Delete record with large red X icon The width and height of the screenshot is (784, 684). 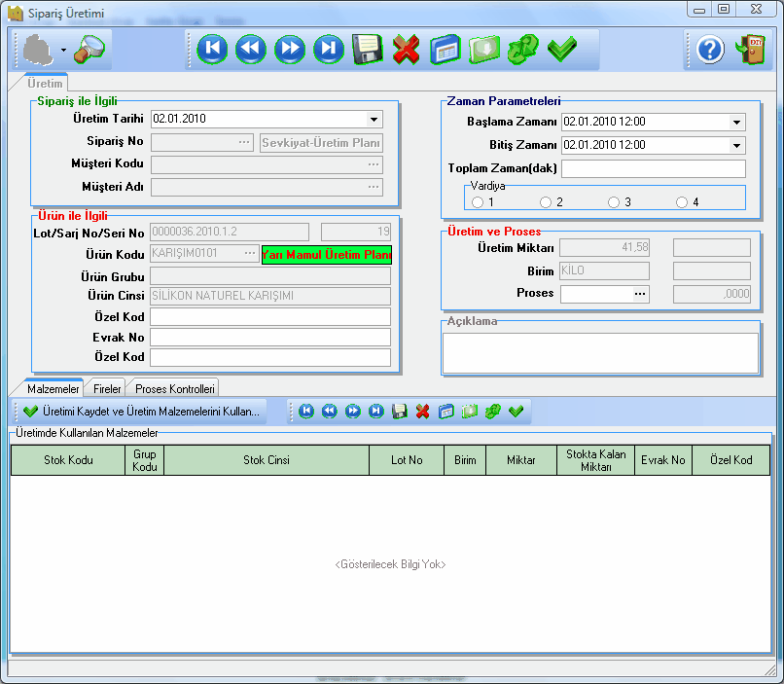(x=406, y=49)
